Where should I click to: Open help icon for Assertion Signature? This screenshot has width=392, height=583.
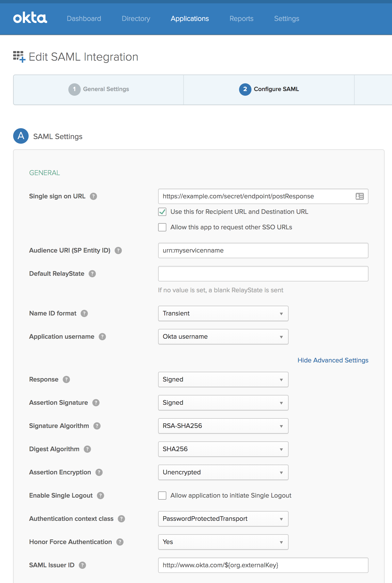click(x=96, y=403)
